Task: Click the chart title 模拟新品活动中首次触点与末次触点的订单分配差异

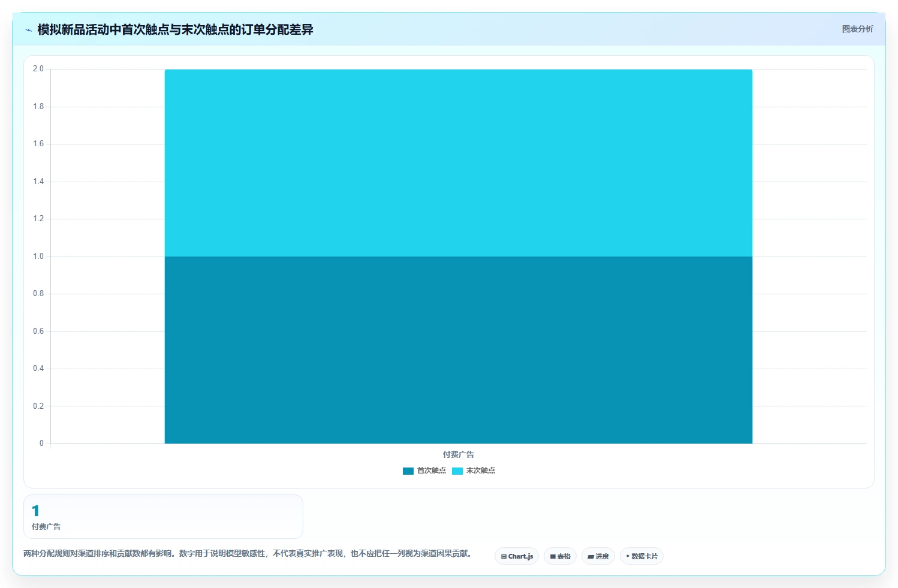Action: click(175, 29)
